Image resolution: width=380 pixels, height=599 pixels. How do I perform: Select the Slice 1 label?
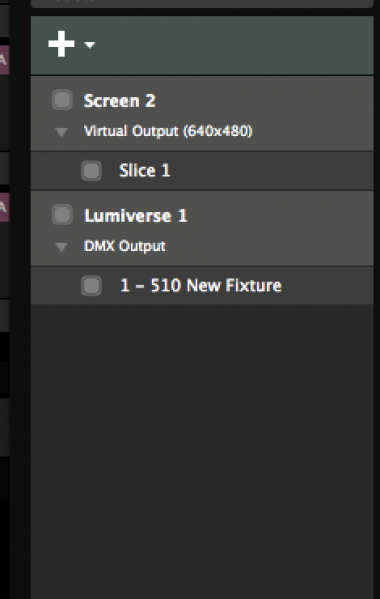pyautogui.click(x=144, y=170)
